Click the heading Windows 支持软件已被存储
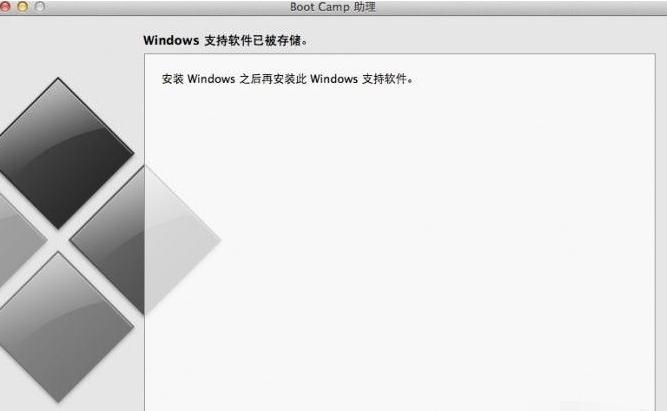Screen dimensions: 667x411 225,41
